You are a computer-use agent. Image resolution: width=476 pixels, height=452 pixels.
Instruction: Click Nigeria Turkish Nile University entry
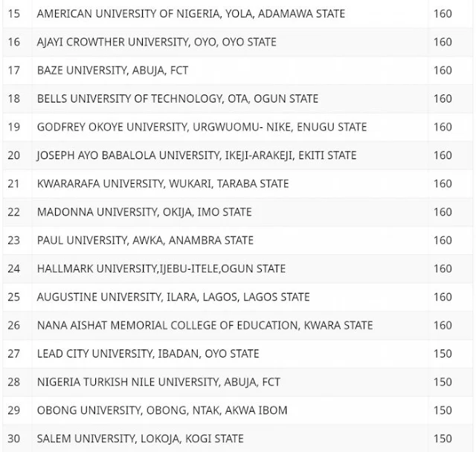point(158,381)
